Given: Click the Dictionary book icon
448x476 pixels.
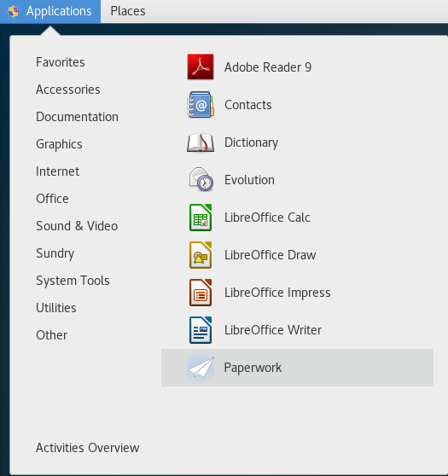Looking at the screenshot, I should pos(201,142).
